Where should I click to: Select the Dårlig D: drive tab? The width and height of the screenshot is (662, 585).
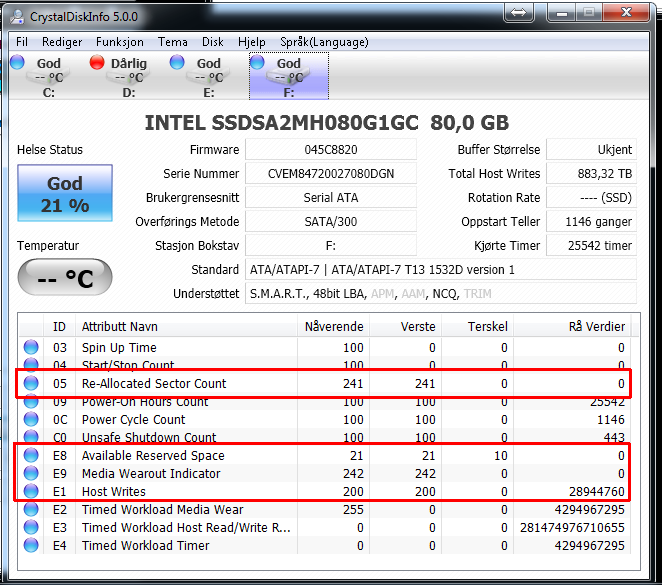[x=128, y=76]
